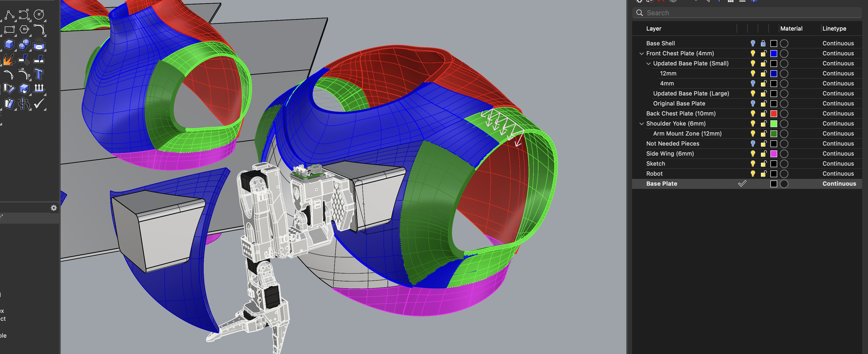Collapse the Front Chest Plate (4mm) layer
Screen dimensions: 868x354
[x=642, y=54]
